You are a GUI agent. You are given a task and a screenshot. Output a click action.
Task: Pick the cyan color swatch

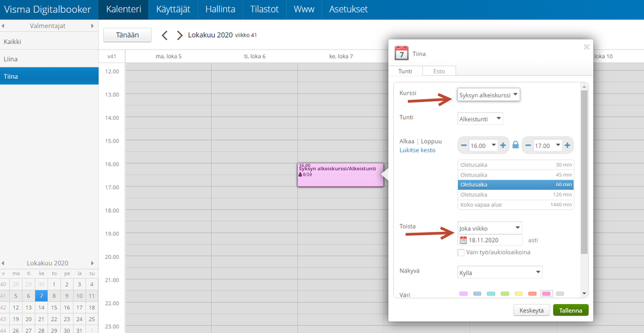pos(491,294)
